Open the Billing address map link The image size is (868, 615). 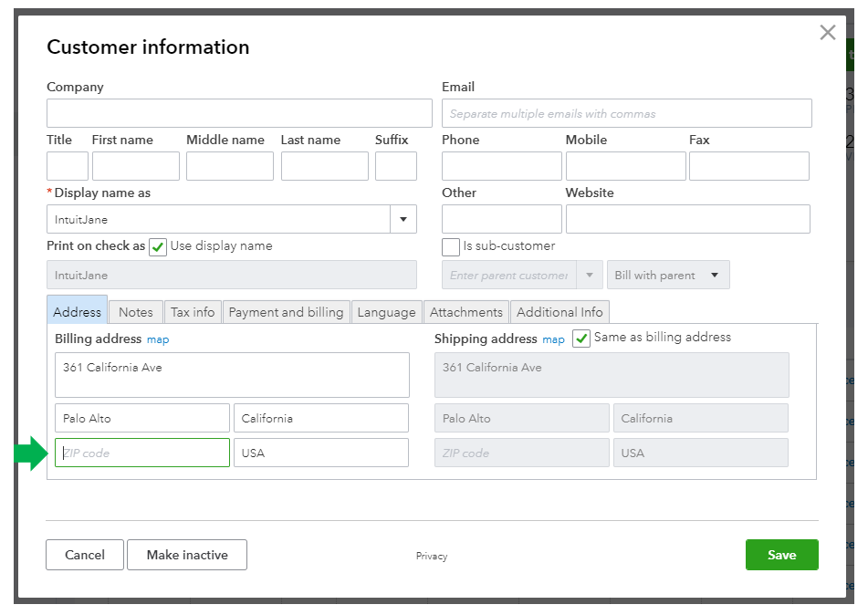158,339
